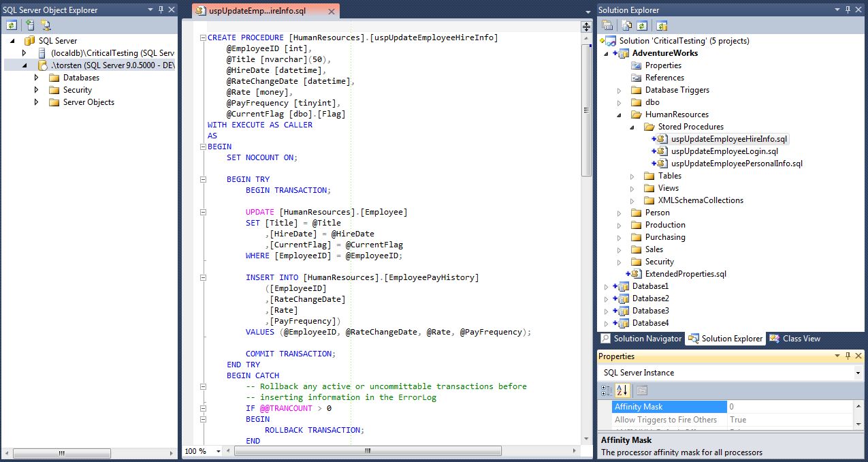The image size is (868, 462).
Task: Click the Affinity Mask value field
Action: pos(790,407)
